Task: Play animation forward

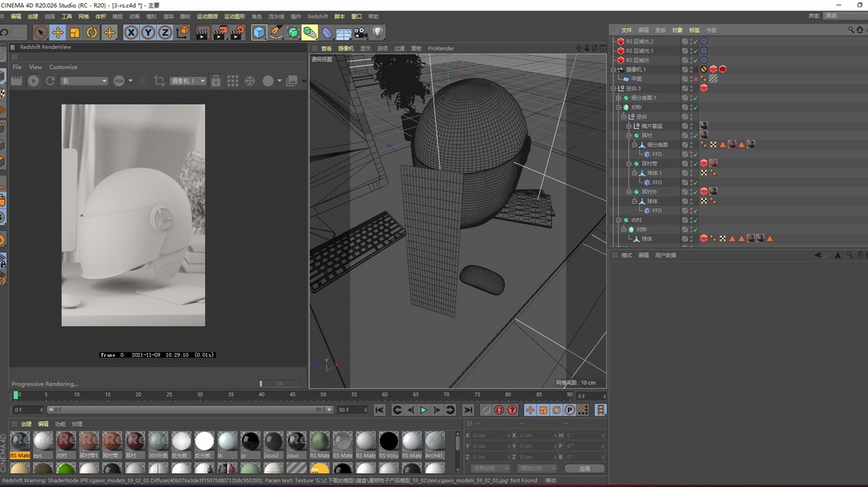Action: click(424, 410)
